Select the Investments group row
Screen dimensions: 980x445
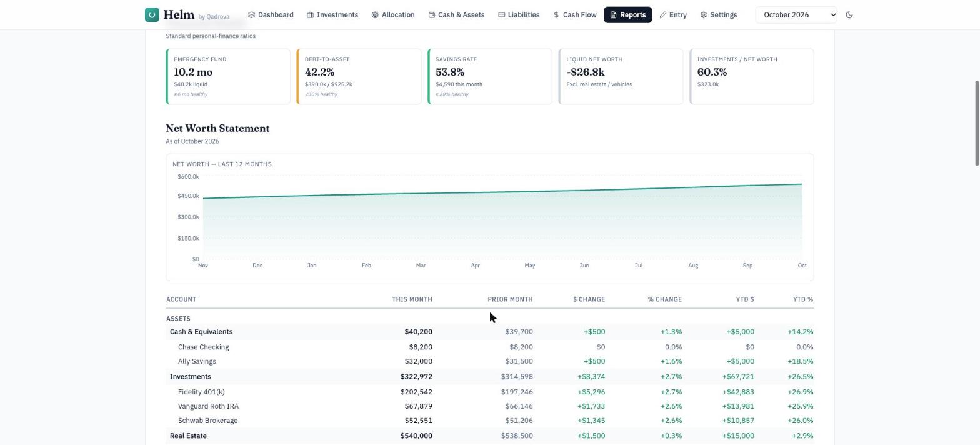coord(490,377)
